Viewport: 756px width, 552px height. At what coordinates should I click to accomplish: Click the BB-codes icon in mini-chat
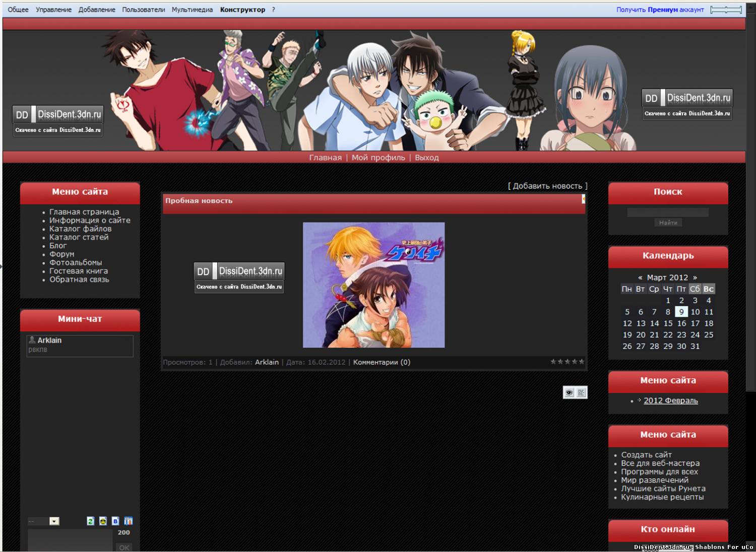tap(115, 521)
